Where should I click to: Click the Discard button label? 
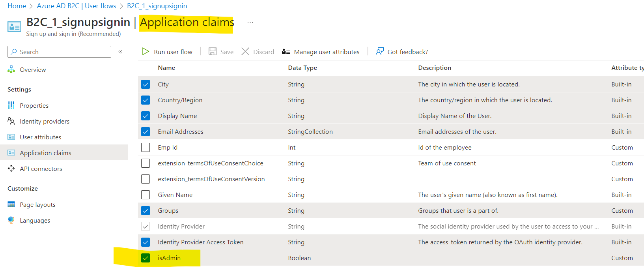tap(263, 52)
